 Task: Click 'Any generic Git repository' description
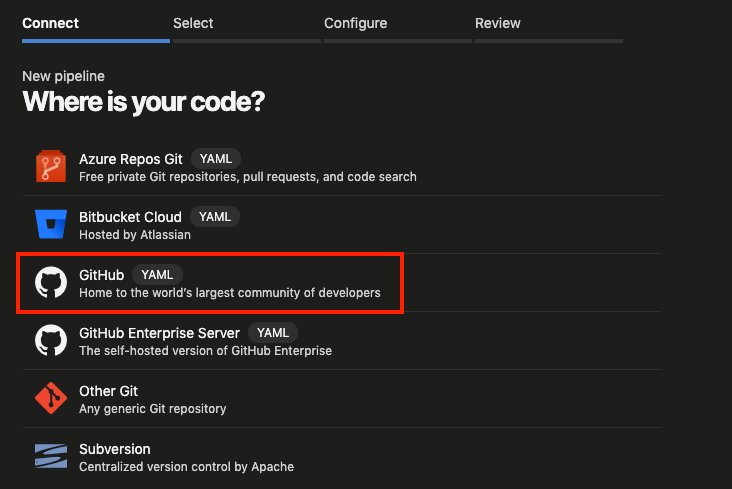[153, 409]
